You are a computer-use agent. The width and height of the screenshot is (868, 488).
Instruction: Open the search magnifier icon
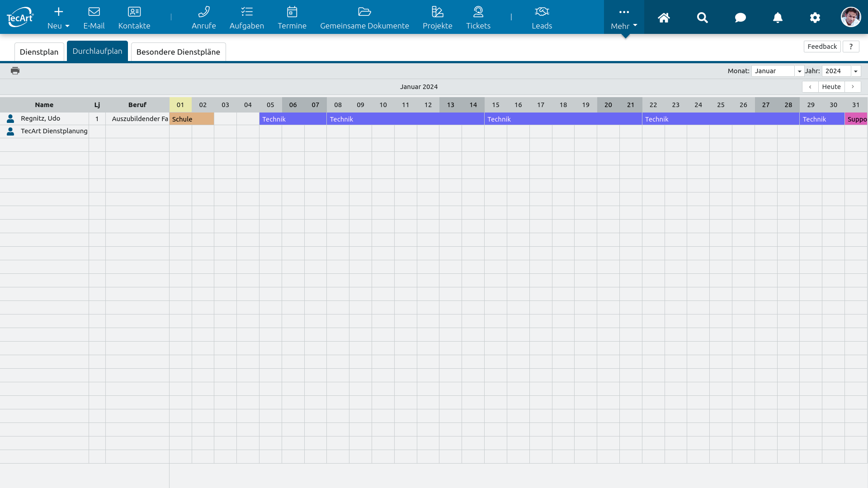702,17
